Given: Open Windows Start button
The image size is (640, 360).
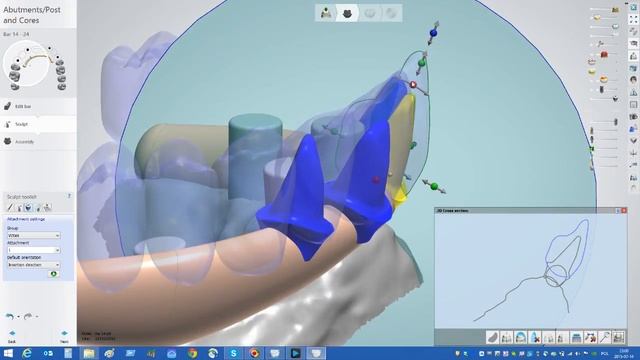Looking at the screenshot, I should tap(8, 353).
